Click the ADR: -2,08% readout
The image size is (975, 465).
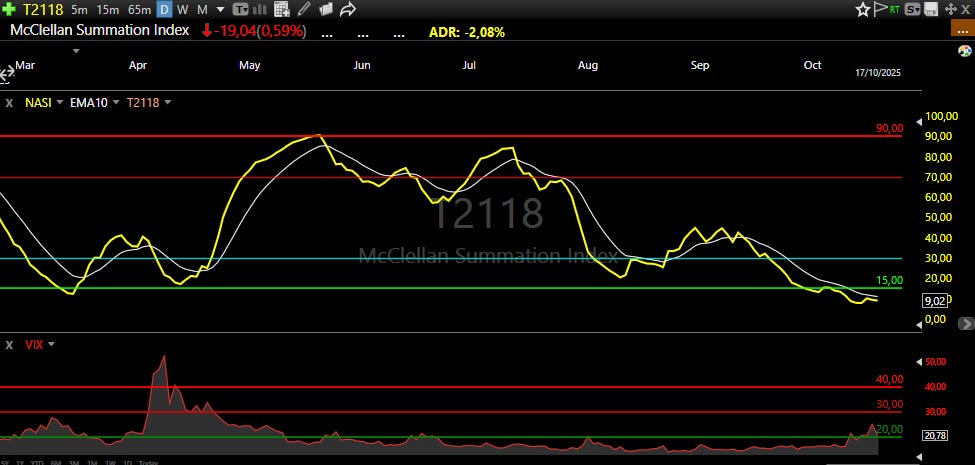(466, 32)
